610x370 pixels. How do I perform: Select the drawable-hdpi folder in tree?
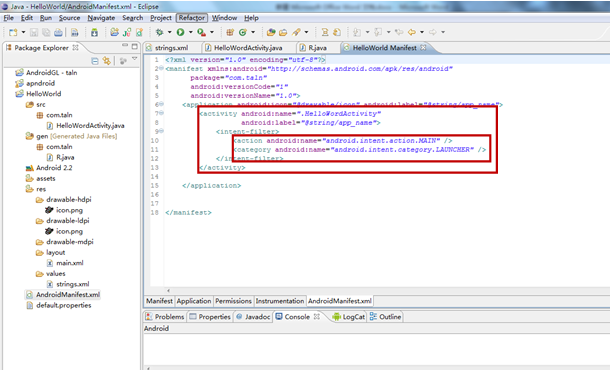tap(64, 199)
